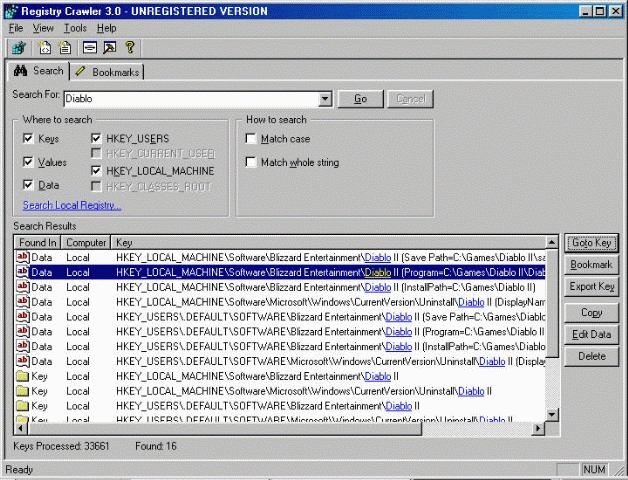Open the Search Local Registry link
The image size is (628, 480).
(72, 205)
